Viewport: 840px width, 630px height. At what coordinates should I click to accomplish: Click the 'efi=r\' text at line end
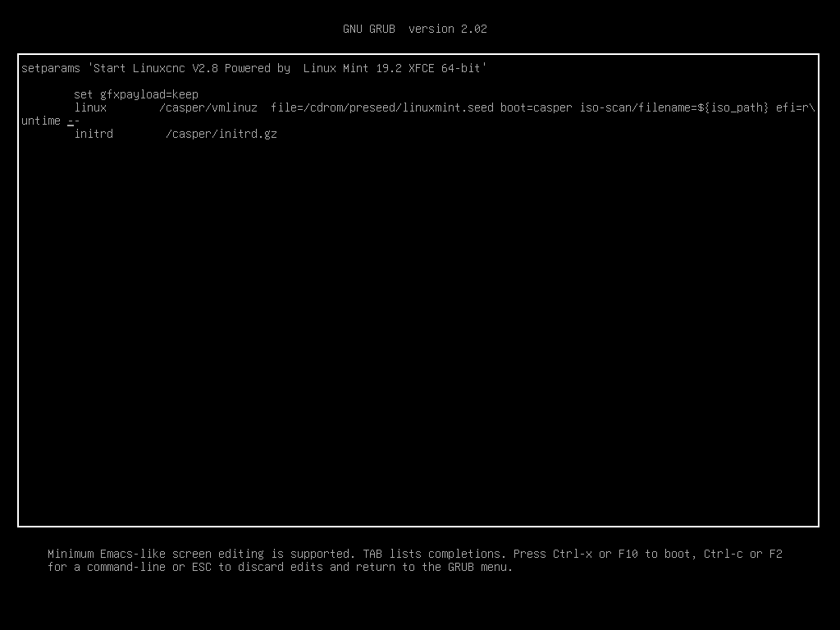click(x=796, y=107)
